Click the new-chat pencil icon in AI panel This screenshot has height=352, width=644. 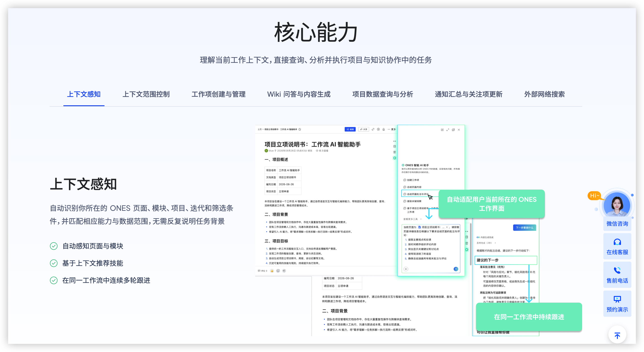click(x=442, y=130)
